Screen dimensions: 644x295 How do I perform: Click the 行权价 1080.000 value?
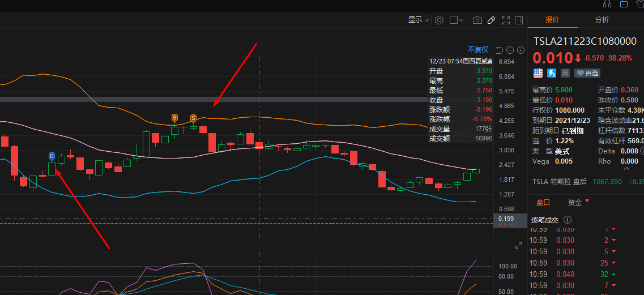coord(569,110)
